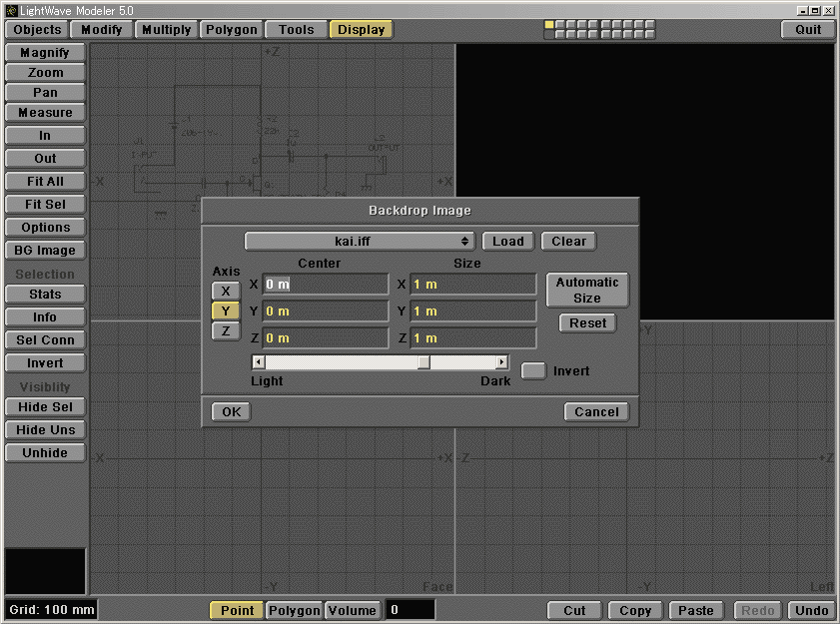The image size is (840, 624).
Task: Switch to the Display menu tab
Action: point(360,29)
